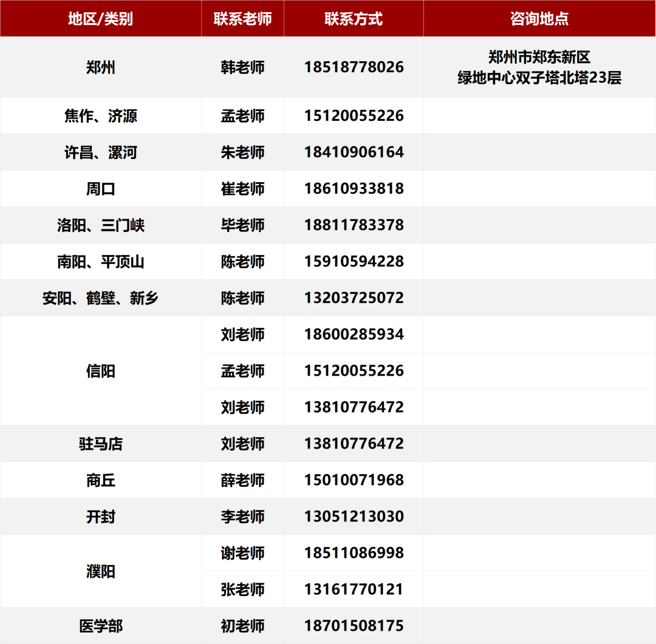656x644 pixels.
Task: Select the 郑州 region cell
Action: (100, 67)
